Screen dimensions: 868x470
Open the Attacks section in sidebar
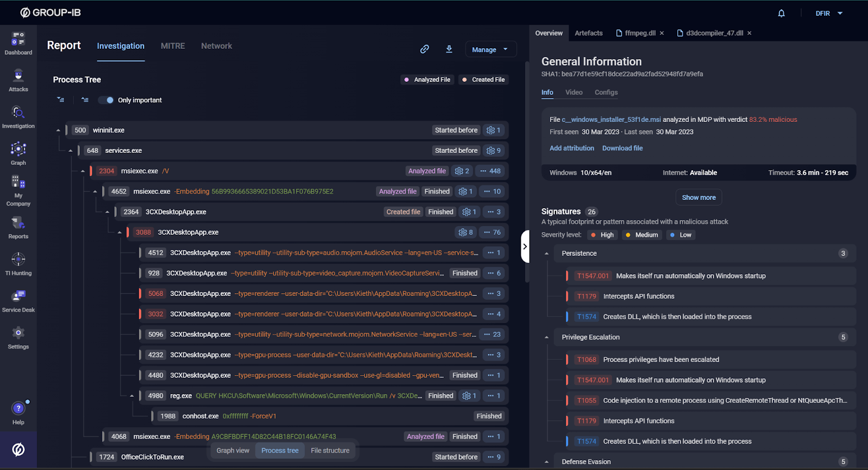point(18,80)
